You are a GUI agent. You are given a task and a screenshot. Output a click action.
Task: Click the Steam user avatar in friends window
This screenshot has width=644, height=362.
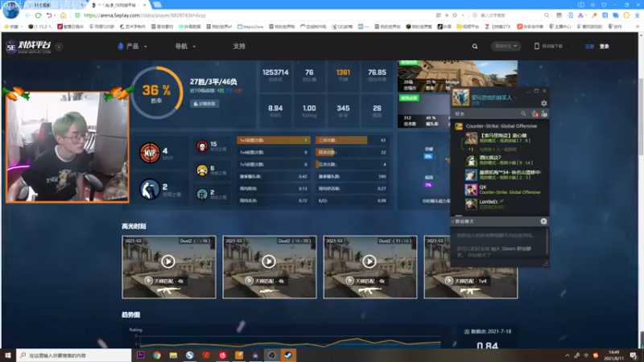point(460,97)
